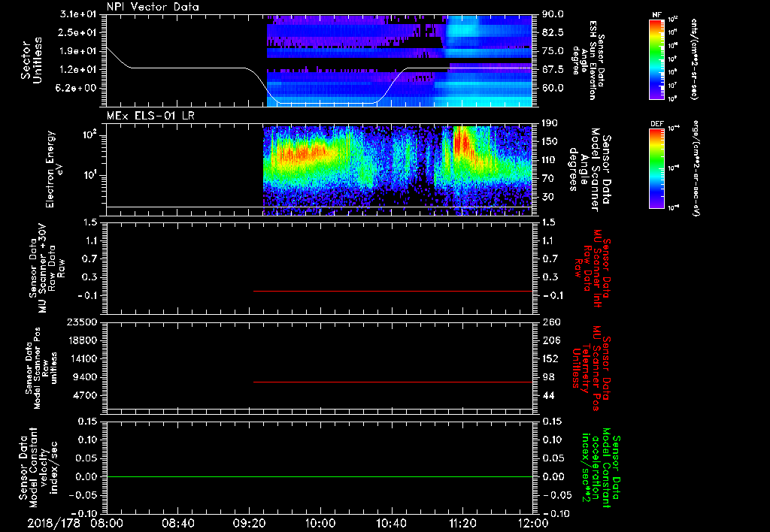
Task: Click the '9400' scanner position axis value
Action: click(86, 377)
